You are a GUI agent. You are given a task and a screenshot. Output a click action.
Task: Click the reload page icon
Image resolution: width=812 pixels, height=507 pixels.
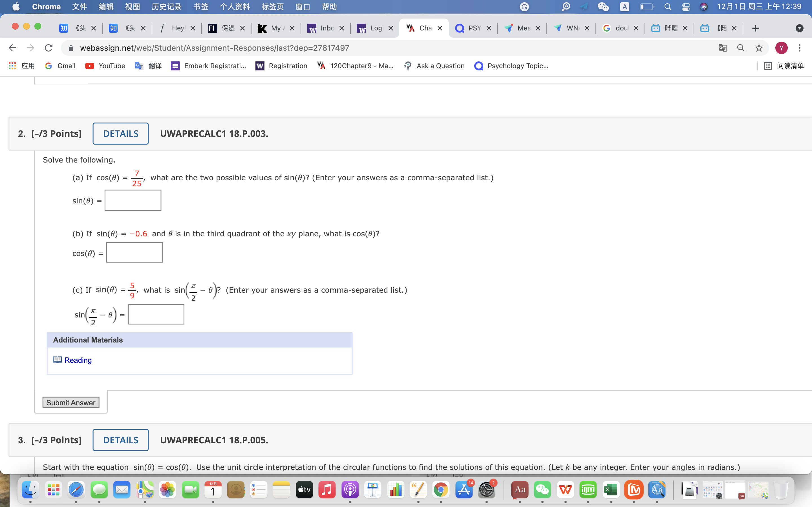coord(49,48)
